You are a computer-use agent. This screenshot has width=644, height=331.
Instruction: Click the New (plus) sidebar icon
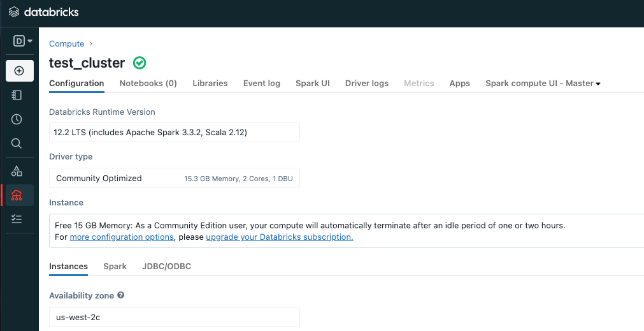tap(19, 71)
